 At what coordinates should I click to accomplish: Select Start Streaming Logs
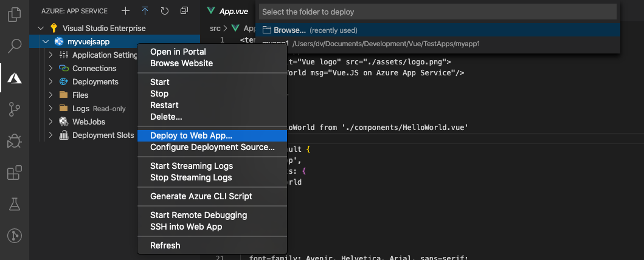[212, 166]
